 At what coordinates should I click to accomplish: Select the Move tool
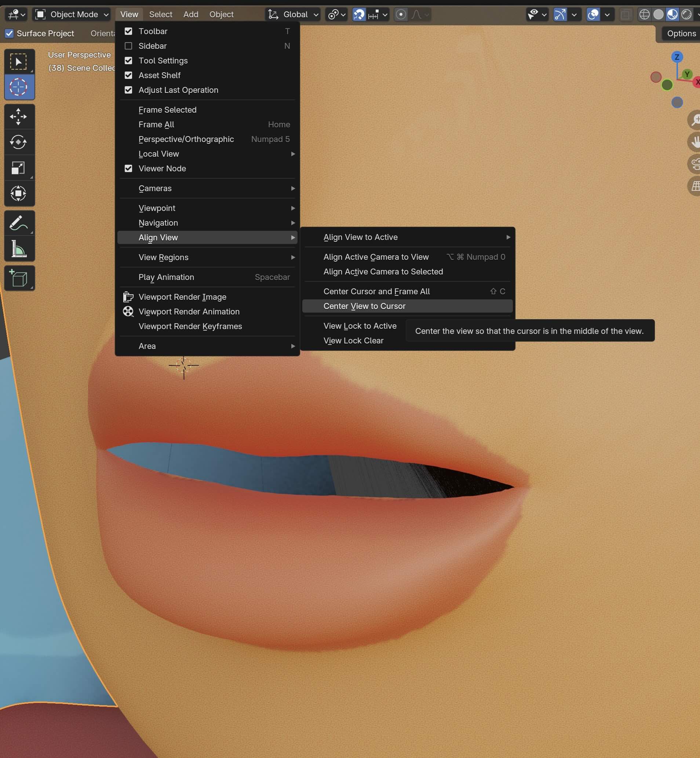(x=19, y=117)
